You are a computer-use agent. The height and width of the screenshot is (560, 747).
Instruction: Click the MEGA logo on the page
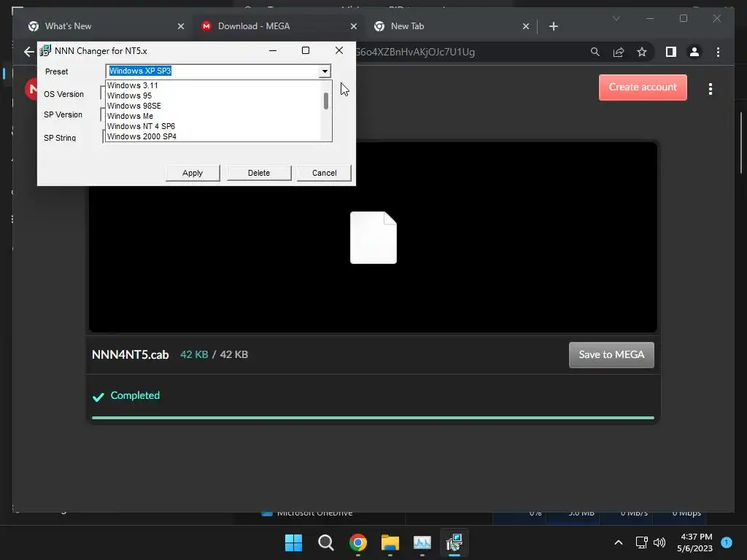pyautogui.click(x=31, y=89)
